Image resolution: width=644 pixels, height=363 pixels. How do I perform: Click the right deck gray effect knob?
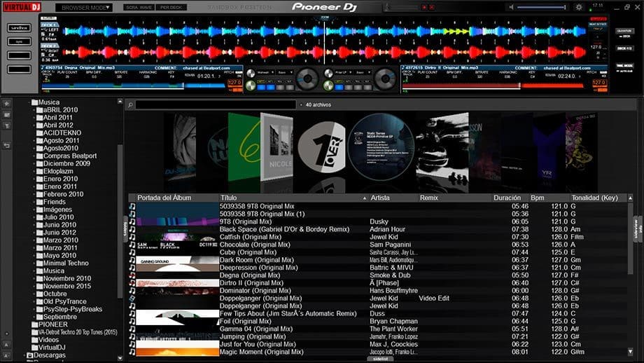click(328, 74)
